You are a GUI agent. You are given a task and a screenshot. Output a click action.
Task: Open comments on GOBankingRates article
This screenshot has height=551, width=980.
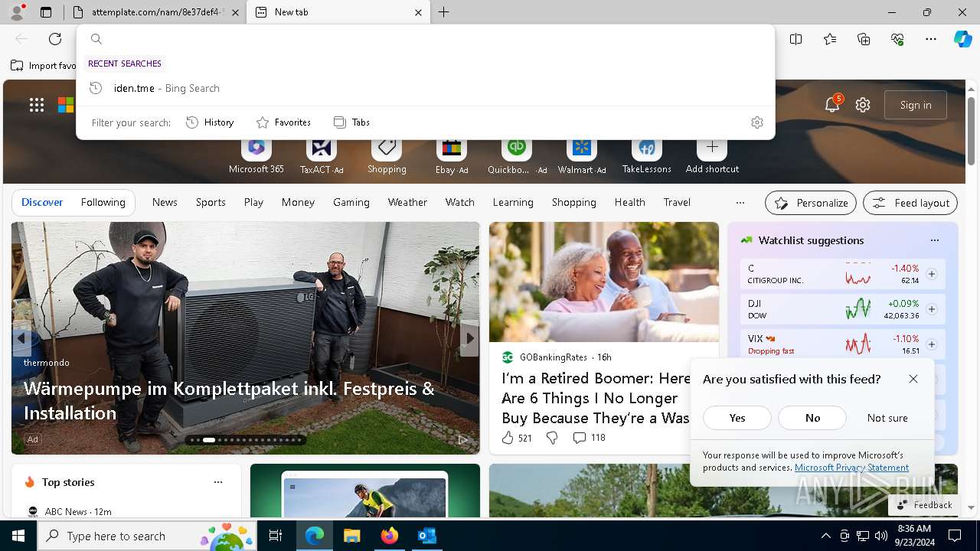(589, 438)
